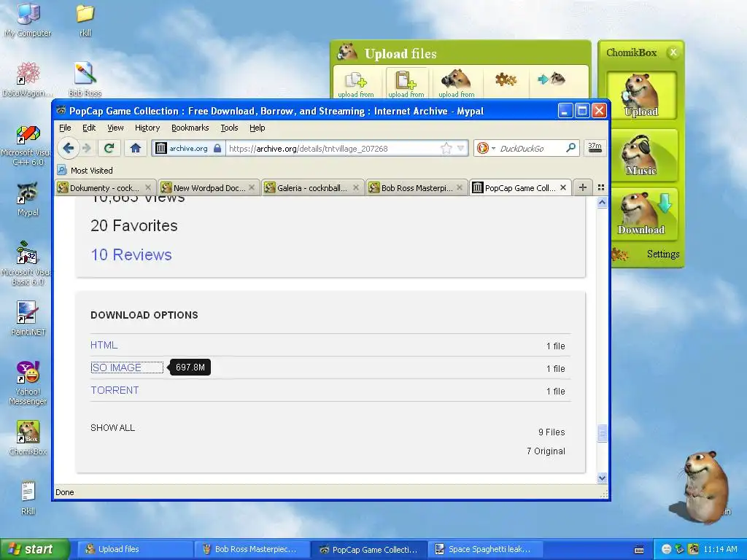Screen dimensions: 747x560
Task: Click the search magnifier icon
Action: (570, 148)
